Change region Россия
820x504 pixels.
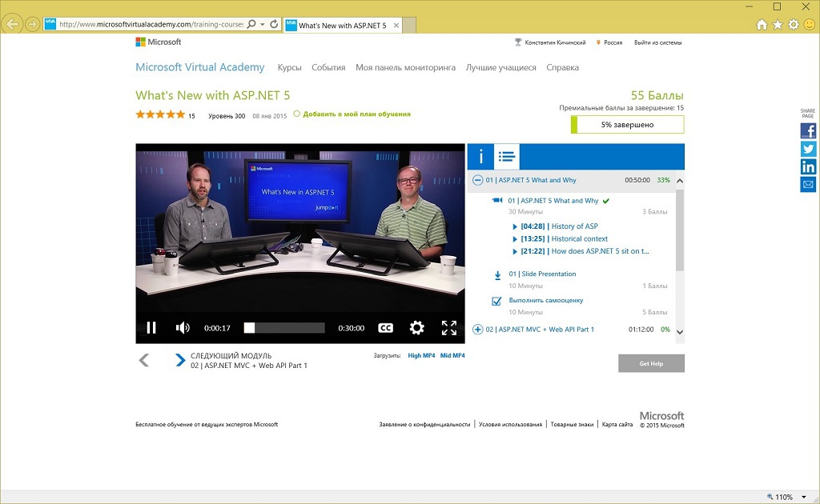tap(613, 43)
